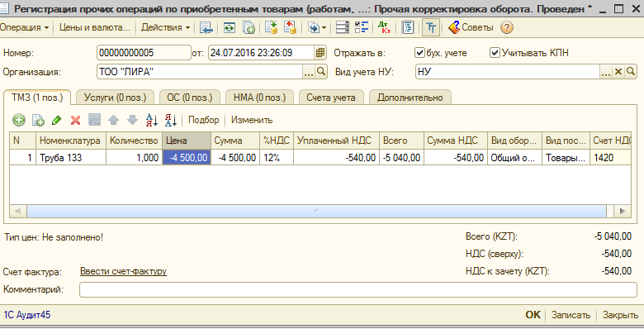644x329 pixels.
Task: Click the post document icon with the green arrow
Action: tap(271, 27)
